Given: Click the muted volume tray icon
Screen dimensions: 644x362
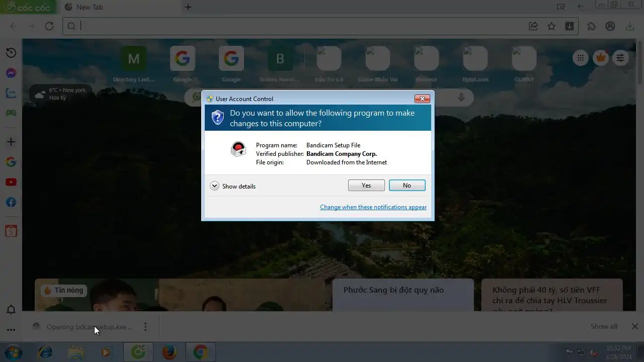Looking at the screenshot, I should 594,352.
